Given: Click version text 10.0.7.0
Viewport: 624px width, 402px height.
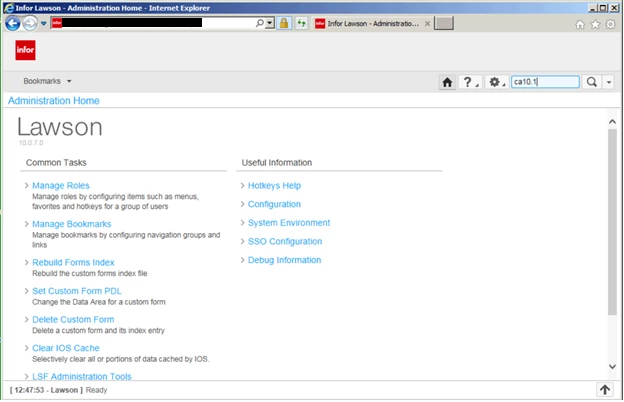Looking at the screenshot, I should click(31, 143).
